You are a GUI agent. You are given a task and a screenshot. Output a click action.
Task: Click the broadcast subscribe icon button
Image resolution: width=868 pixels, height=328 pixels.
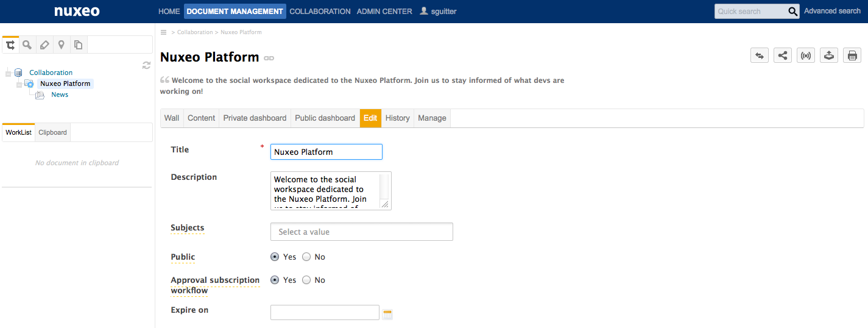[806, 55]
